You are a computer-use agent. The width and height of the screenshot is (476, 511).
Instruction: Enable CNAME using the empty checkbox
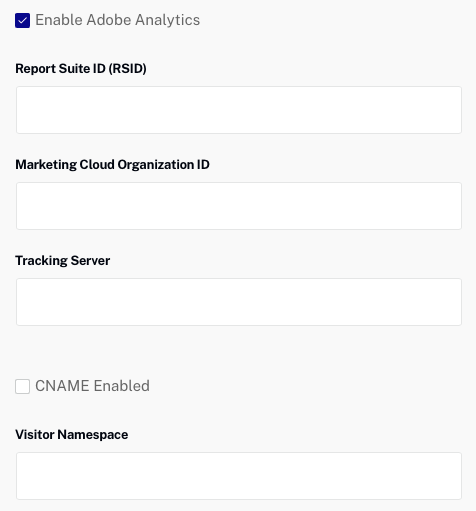22,386
